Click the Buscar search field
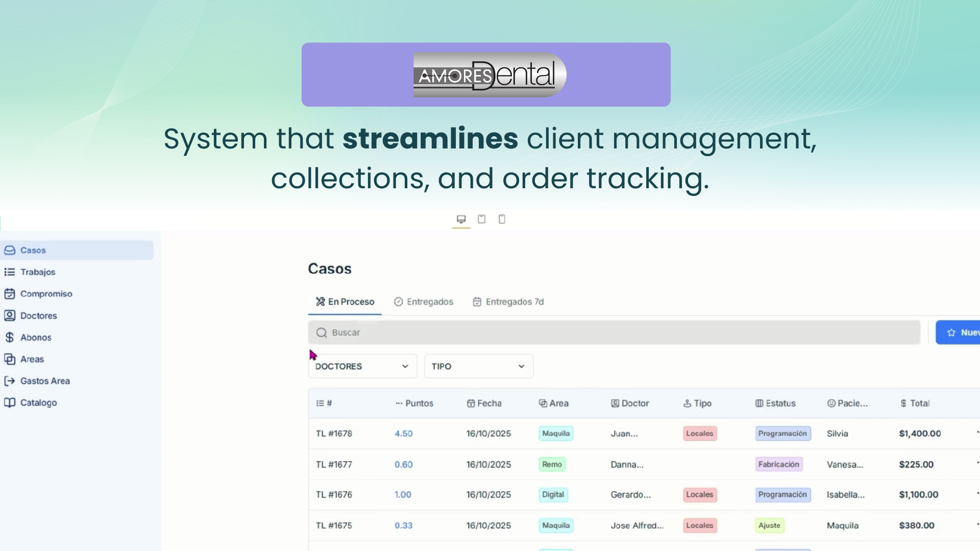Image resolution: width=980 pixels, height=551 pixels. coord(612,333)
